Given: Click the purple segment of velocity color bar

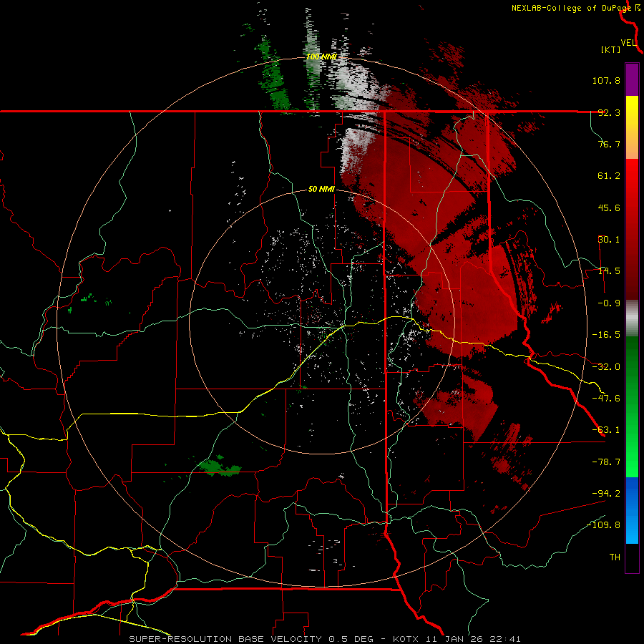Looking at the screenshot, I should click(632, 79).
